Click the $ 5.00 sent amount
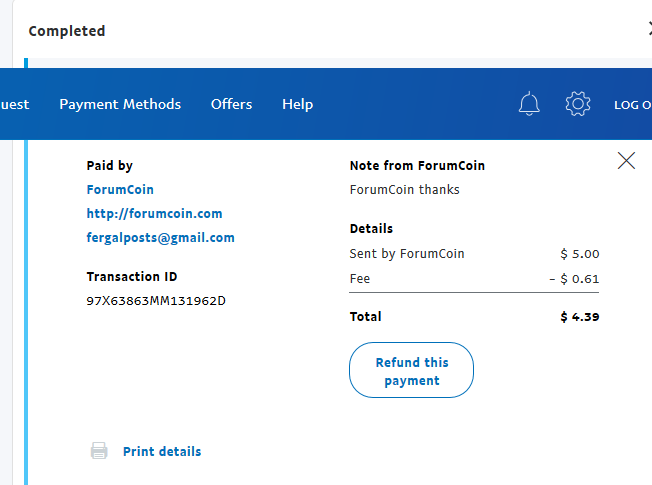 point(580,254)
